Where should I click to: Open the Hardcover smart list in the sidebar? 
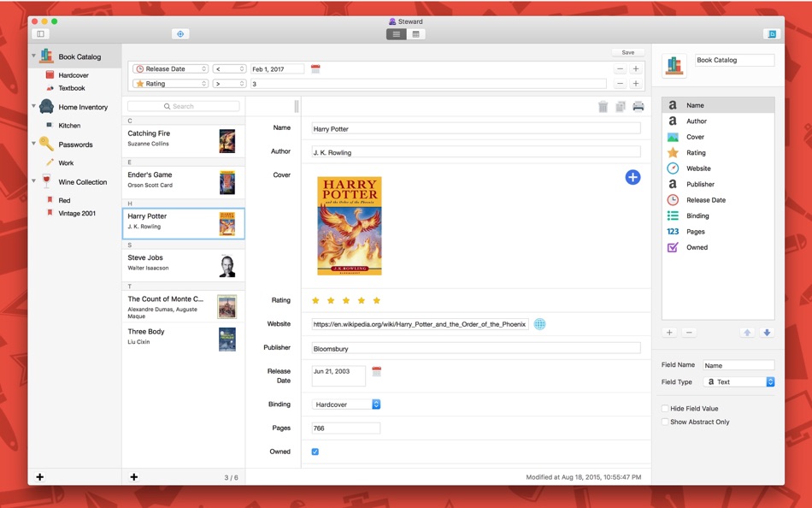pyautogui.click(x=74, y=75)
